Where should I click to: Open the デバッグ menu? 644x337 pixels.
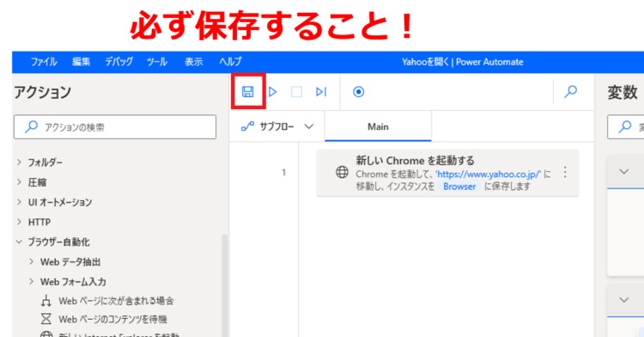coord(118,62)
